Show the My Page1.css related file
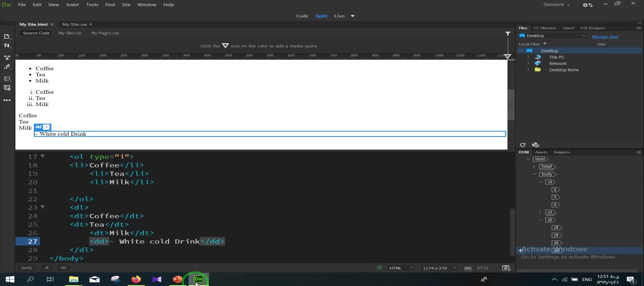Screen dimensions: 644x286 105,33
